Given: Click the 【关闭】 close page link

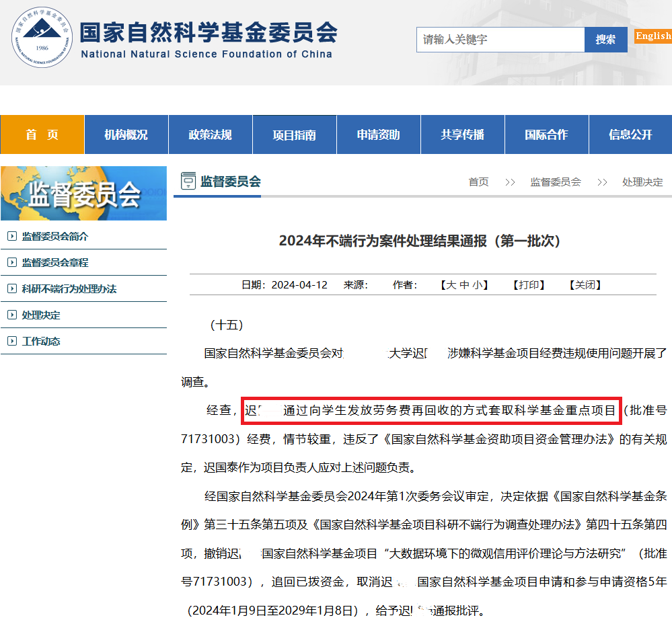Looking at the screenshot, I should point(585,285).
